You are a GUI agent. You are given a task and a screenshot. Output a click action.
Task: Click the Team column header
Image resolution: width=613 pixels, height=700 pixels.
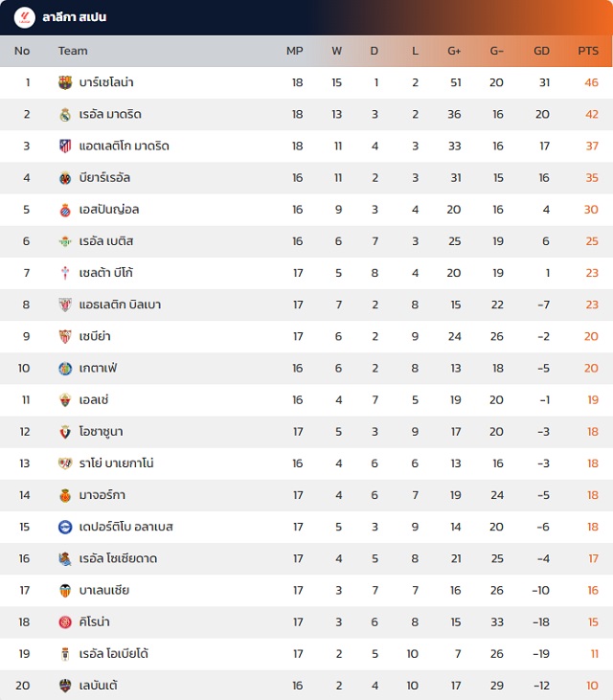(73, 51)
